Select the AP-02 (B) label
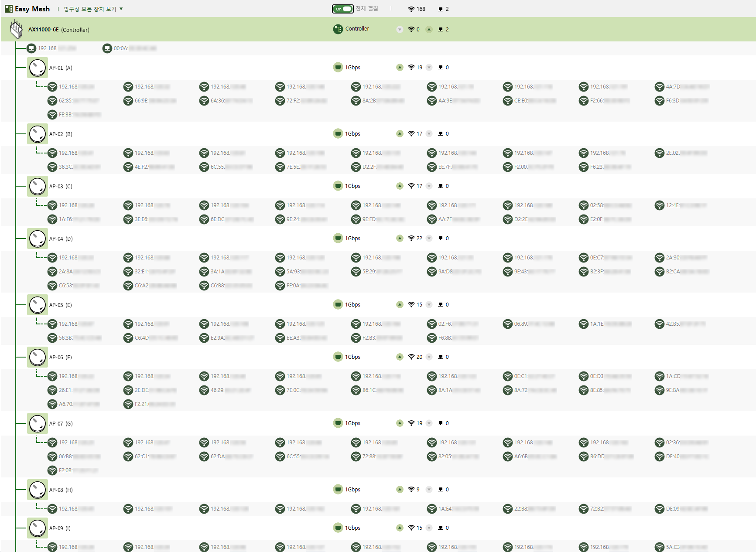 point(61,134)
